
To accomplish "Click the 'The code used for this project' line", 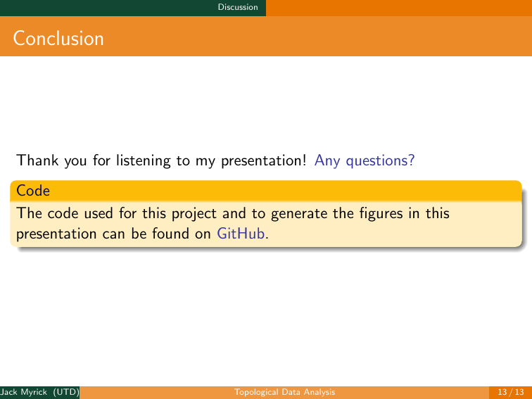I will coord(233,213).
